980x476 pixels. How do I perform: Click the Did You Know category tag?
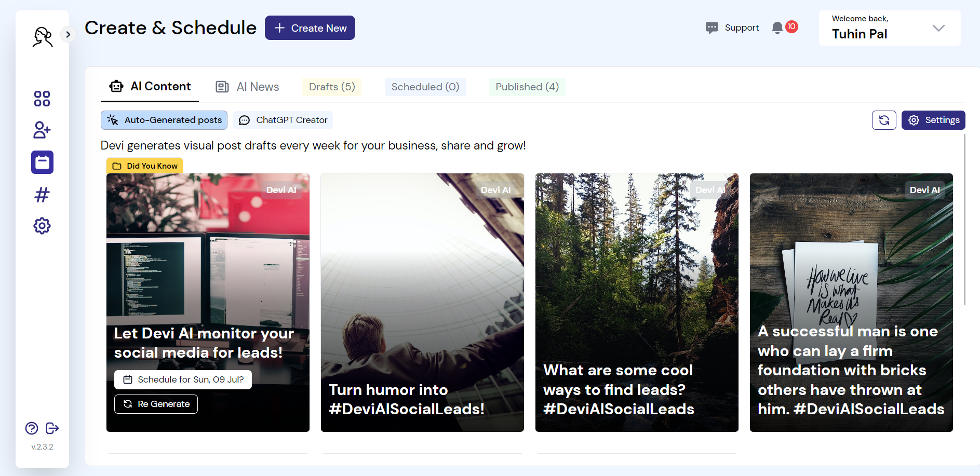click(144, 166)
